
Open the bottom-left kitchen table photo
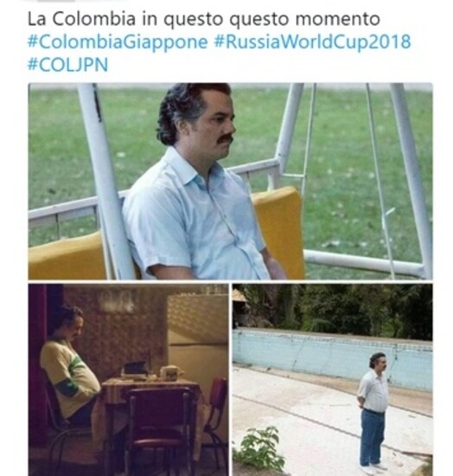(128, 380)
